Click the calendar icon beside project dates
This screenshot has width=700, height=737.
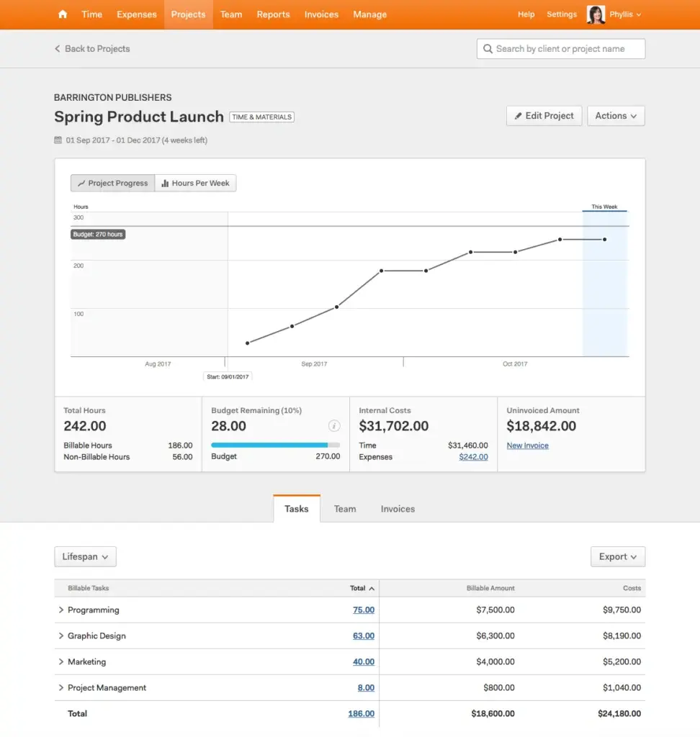[58, 140]
